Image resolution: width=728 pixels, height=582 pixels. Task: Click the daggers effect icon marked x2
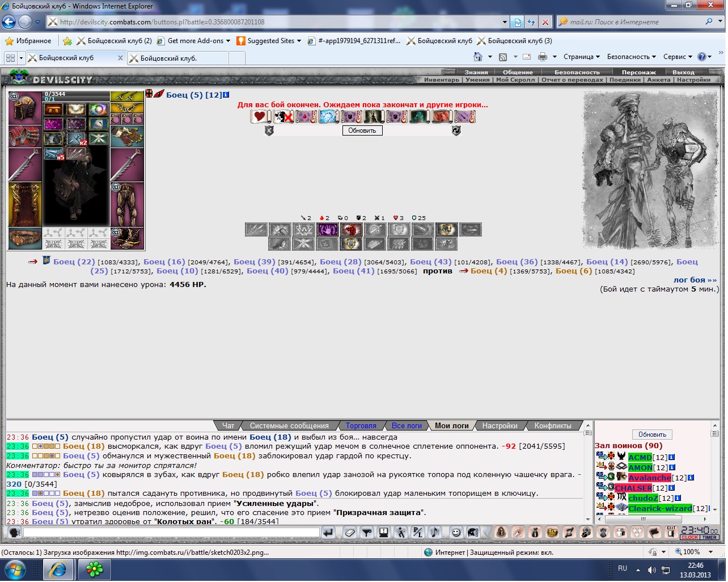(77, 138)
